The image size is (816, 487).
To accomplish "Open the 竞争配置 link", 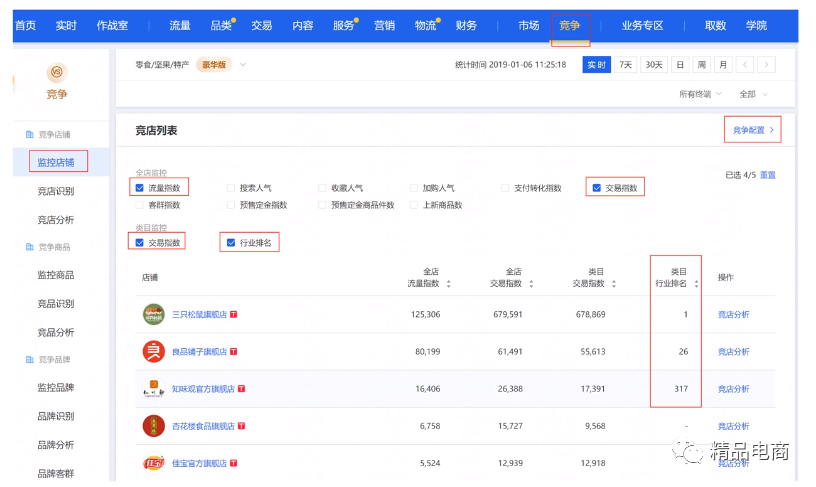I will tap(753, 130).
